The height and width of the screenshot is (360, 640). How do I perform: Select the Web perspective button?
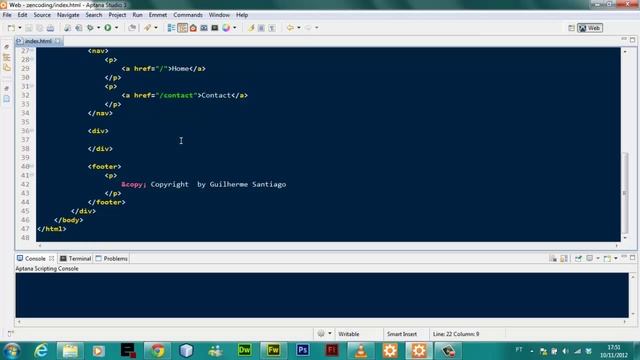pos(590,28)
